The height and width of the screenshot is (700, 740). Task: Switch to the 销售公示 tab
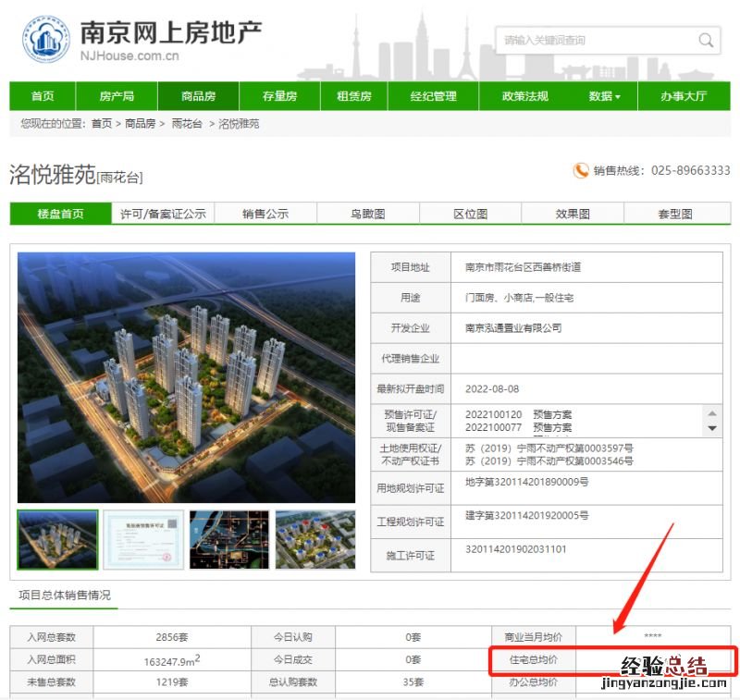point(265,214)
